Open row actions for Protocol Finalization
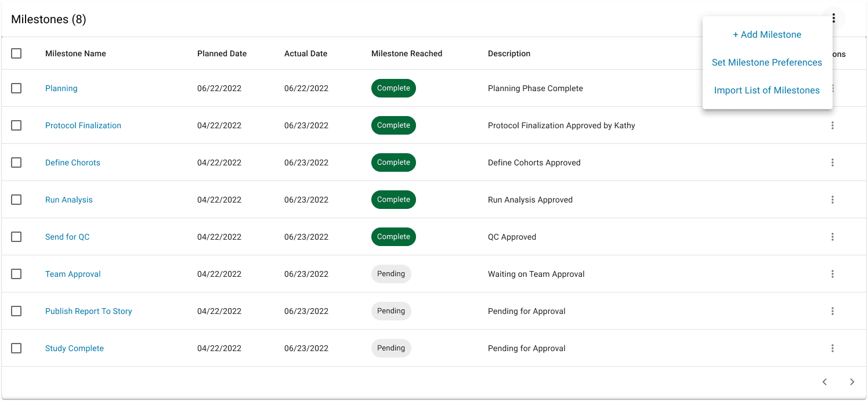 (833, 125)
